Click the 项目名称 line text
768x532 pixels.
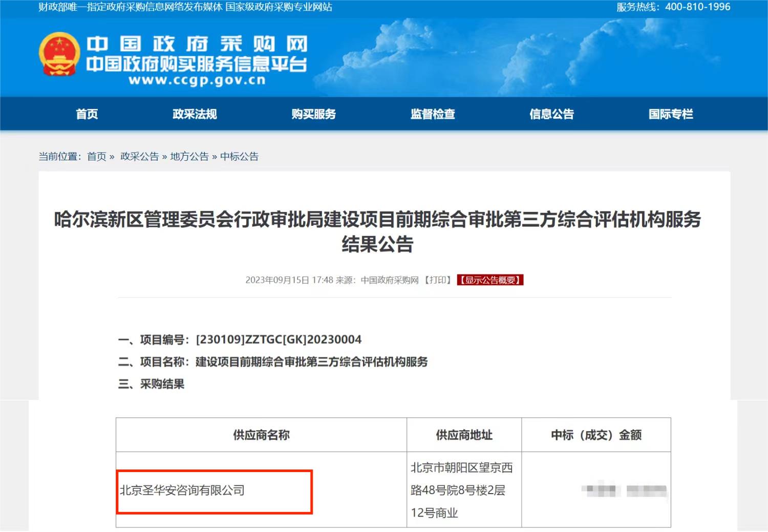273,362
